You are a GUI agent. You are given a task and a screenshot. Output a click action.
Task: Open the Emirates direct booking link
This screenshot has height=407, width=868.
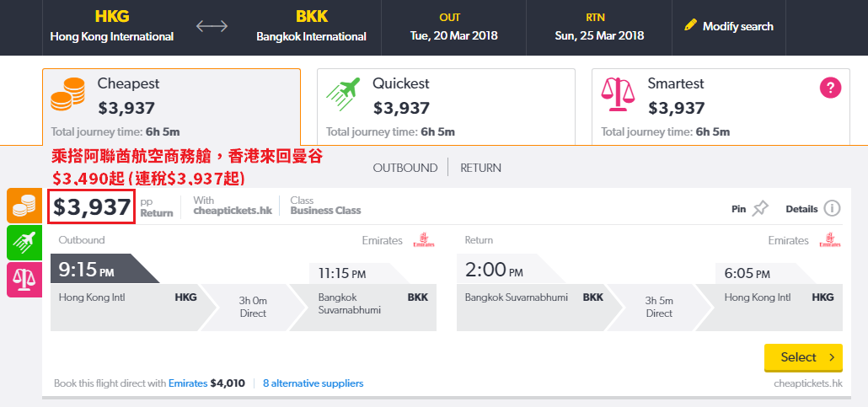point(188,383)
